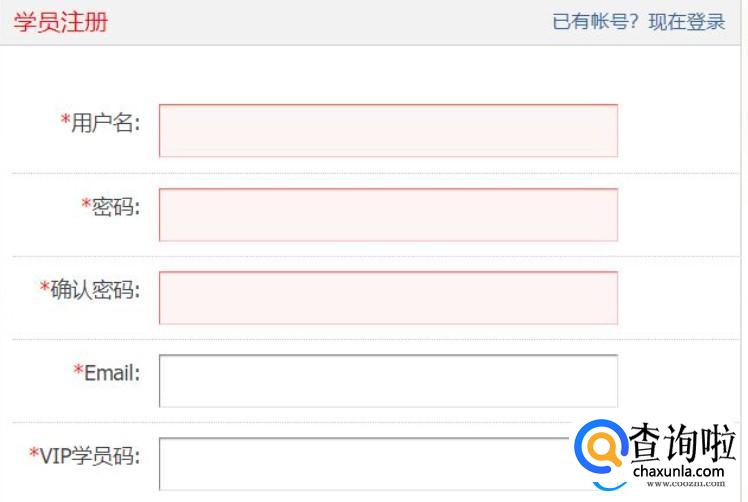Click the red asterisk beside 用户名
748x502 pixels.
[65, 122]
